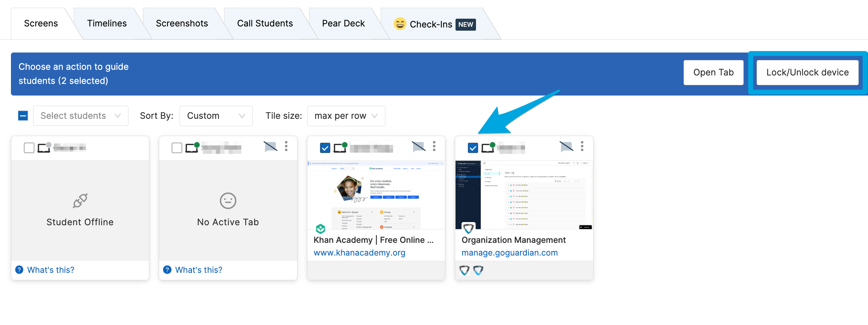Check the Student Offline tile checkbox

(29, 148)
